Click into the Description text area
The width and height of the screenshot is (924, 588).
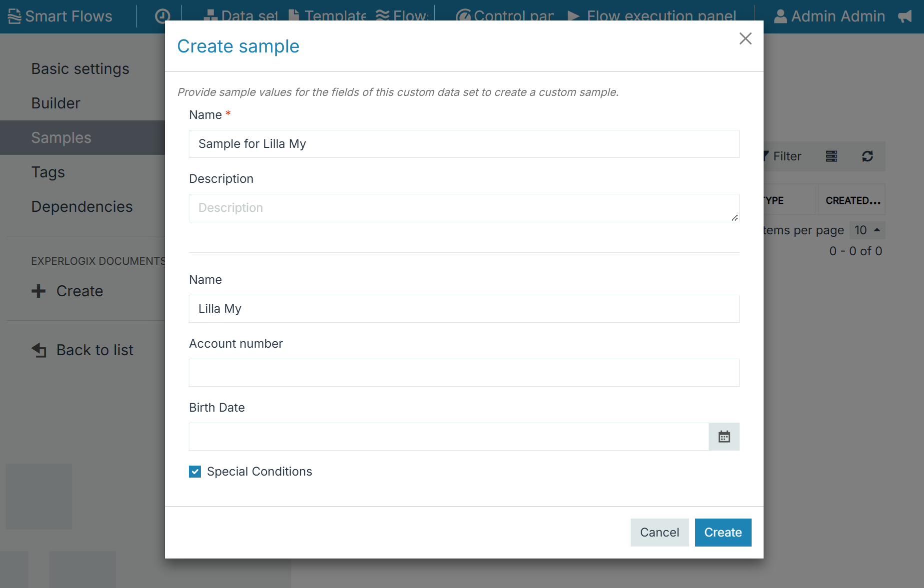(x=464, y=208)
